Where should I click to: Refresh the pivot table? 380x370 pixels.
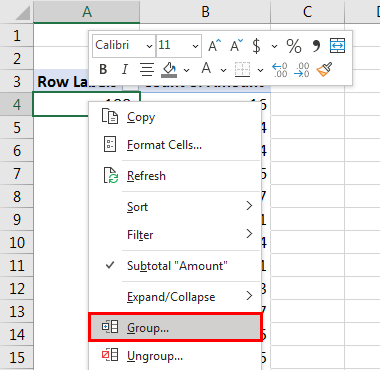tap(175, 176)
